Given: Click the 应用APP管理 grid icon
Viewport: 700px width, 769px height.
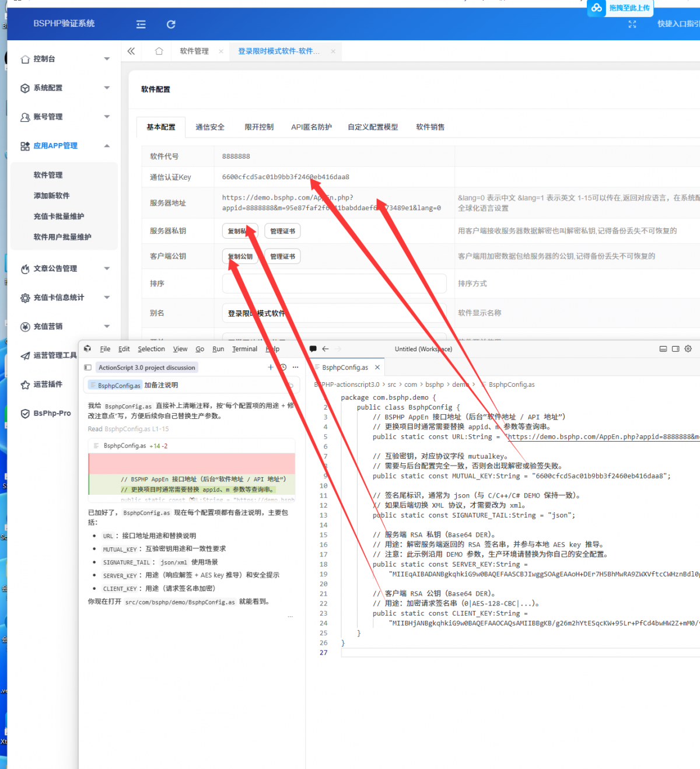Looking at the screenshot, I should pyautogui.click(x=25, y=146).
